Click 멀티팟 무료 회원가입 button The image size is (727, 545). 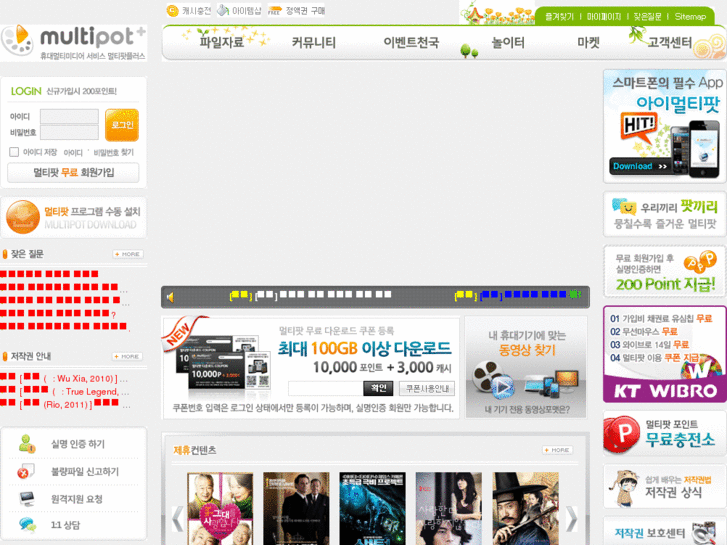pos(73,173)
